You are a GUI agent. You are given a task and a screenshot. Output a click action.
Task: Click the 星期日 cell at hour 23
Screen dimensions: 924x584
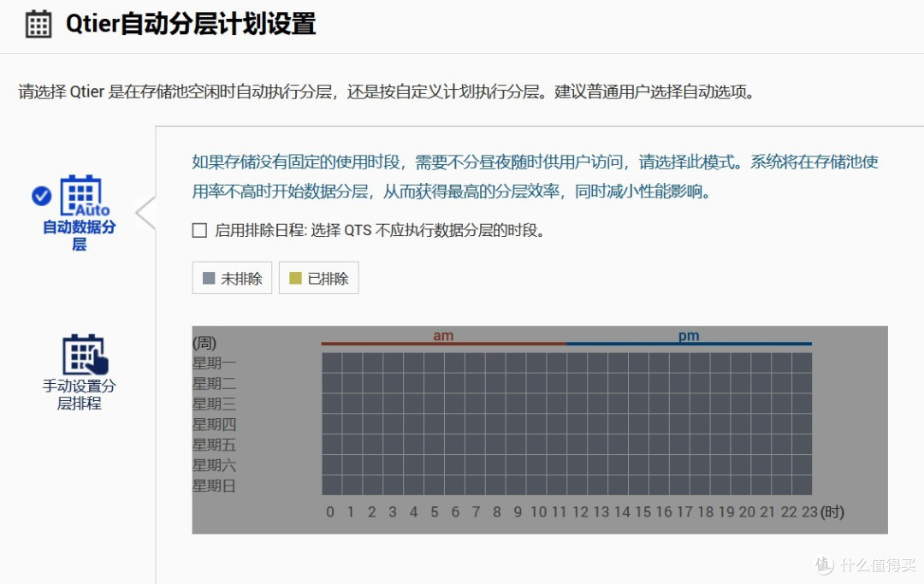[802, 485]
